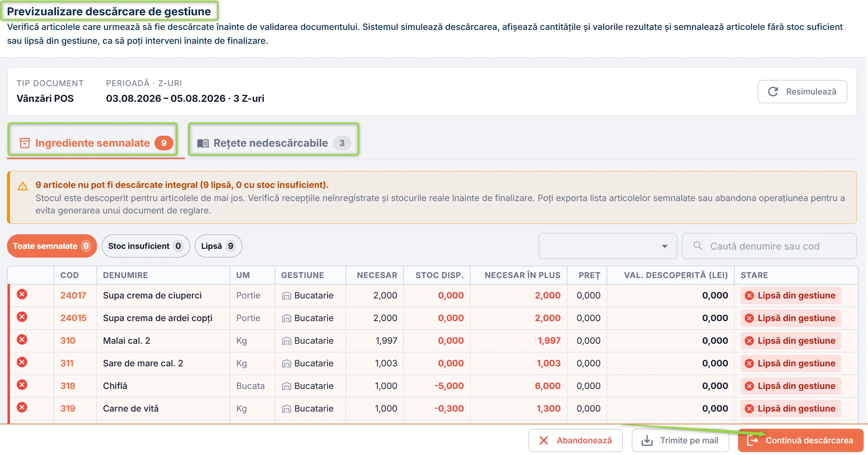Image resolution: width=868 pixels, height=455 pixels.
Task: Click the warehouse icon beside Bucatarie in Chiflă row
Action: coord(286,386)
